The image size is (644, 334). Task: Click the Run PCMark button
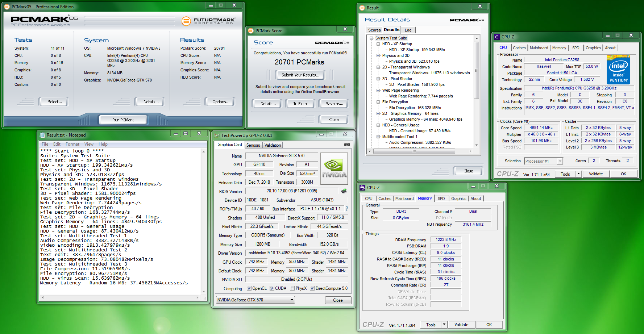point(123,120)
